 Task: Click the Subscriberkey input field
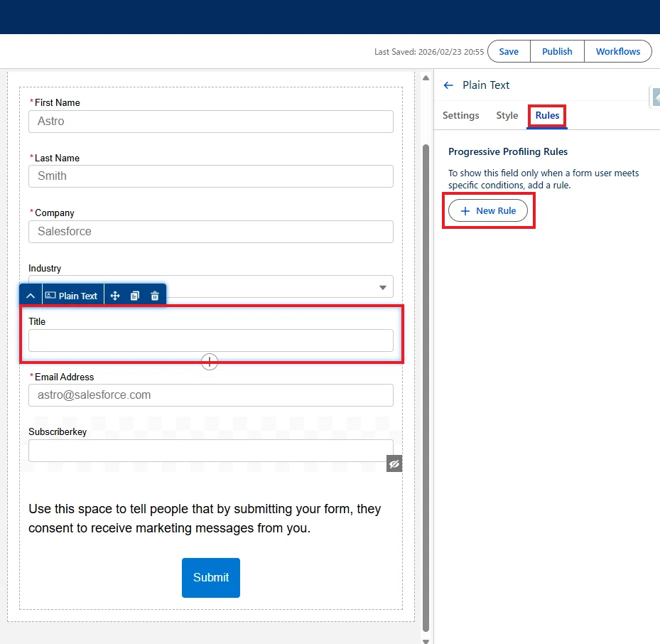tap(211, 451)
